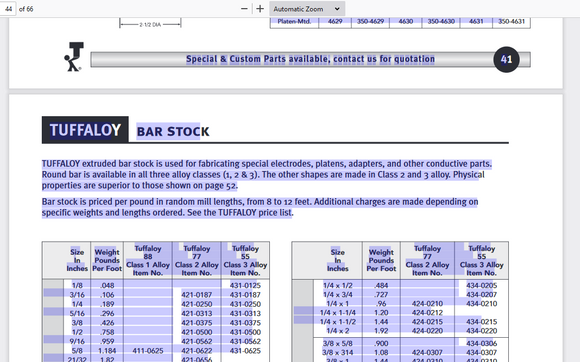Click item number 421-0187

pos(196,295)
